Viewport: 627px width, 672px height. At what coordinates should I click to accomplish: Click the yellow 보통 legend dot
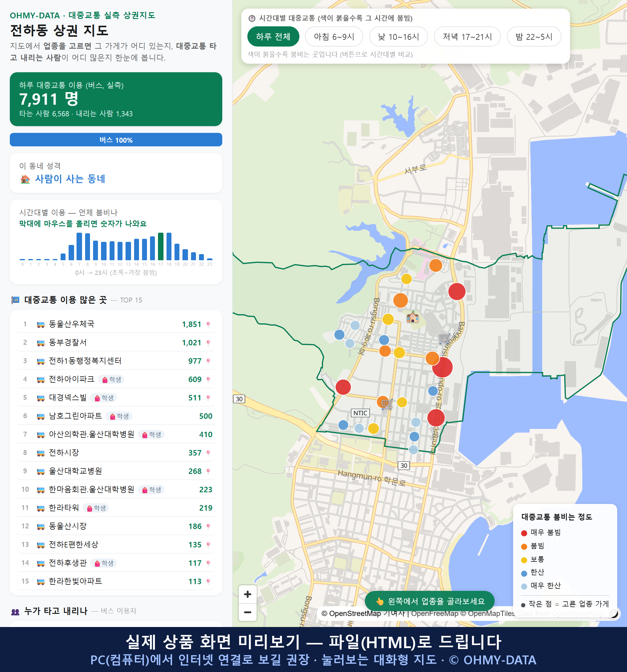(x=524, y=560)
